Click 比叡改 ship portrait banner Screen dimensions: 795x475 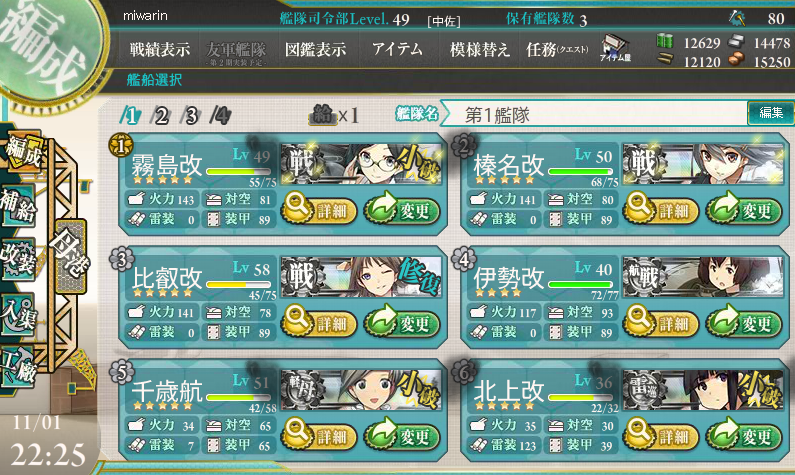click(x=361, y=277)
